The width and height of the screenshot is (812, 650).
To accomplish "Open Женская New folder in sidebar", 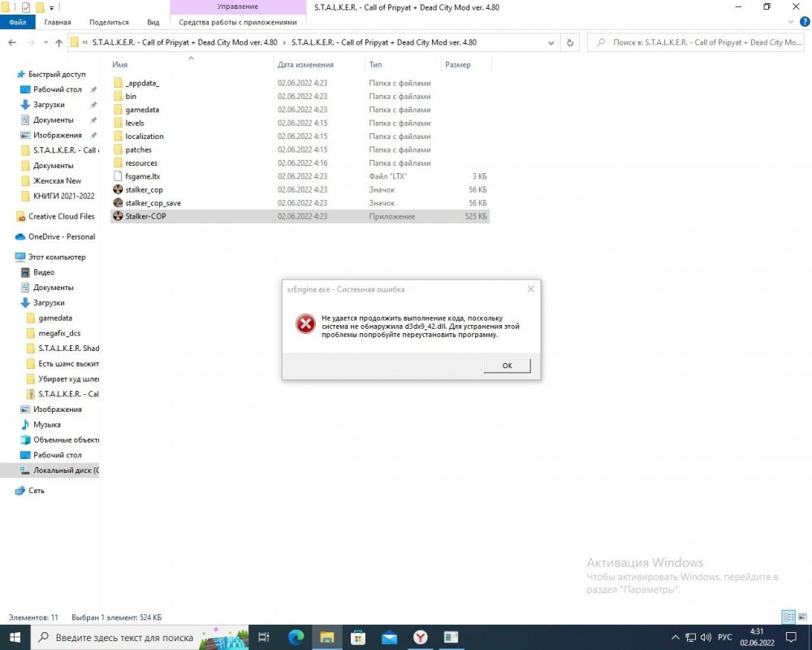I will pos(57,181).
